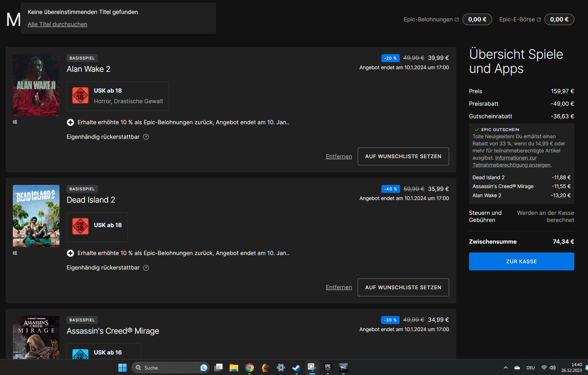Click Alan Wake 2 price 39,99 €
This screenshot has height=375, width=588.
(438, 58)
